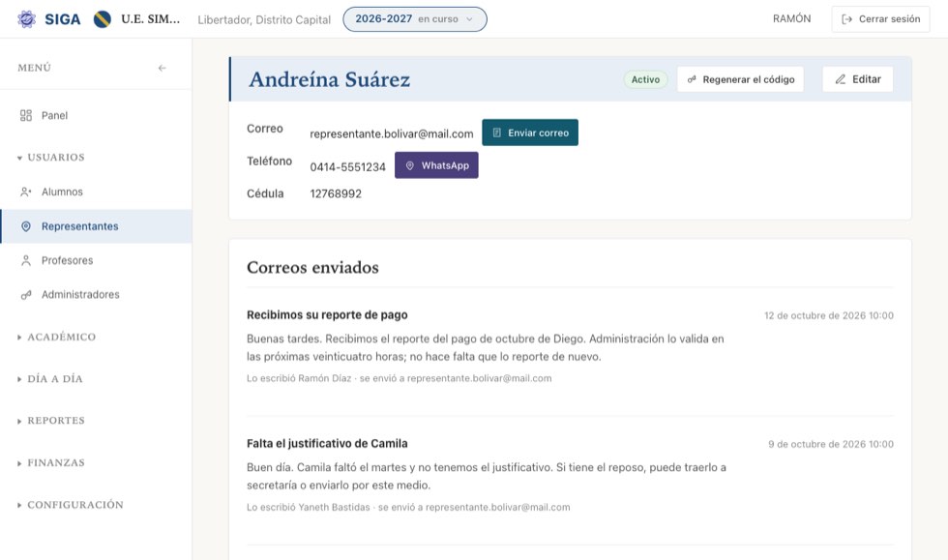Click Regenerar el código button
This screenshot has width=948, height=560.
[741, 79]
